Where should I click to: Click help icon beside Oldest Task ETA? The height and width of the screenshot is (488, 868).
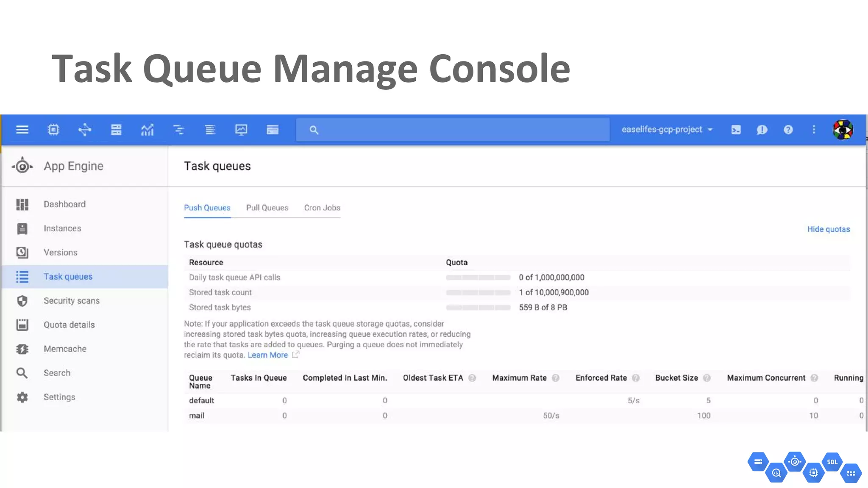pos(472,378)
